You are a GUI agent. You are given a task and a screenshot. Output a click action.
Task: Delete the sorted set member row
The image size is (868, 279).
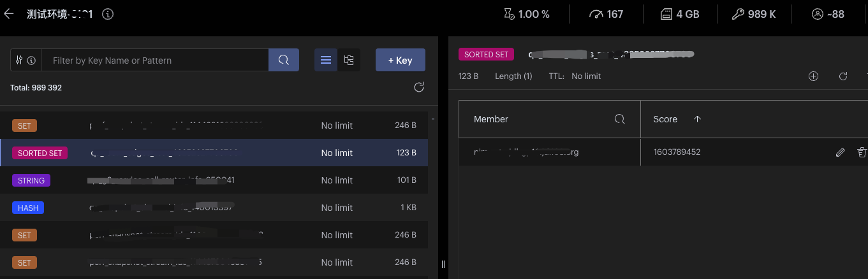(862, 152)
